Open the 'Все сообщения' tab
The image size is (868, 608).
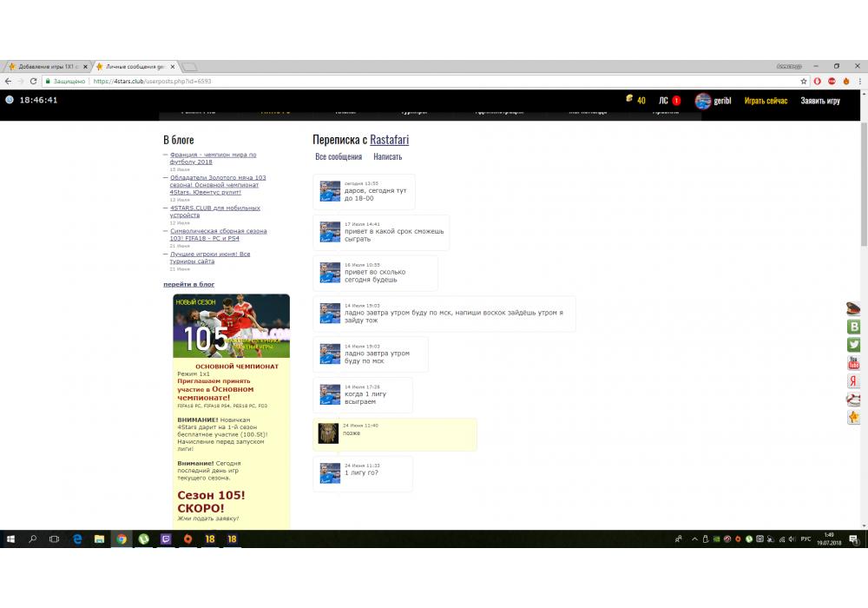pyautogui.click(x=339, y=157)
